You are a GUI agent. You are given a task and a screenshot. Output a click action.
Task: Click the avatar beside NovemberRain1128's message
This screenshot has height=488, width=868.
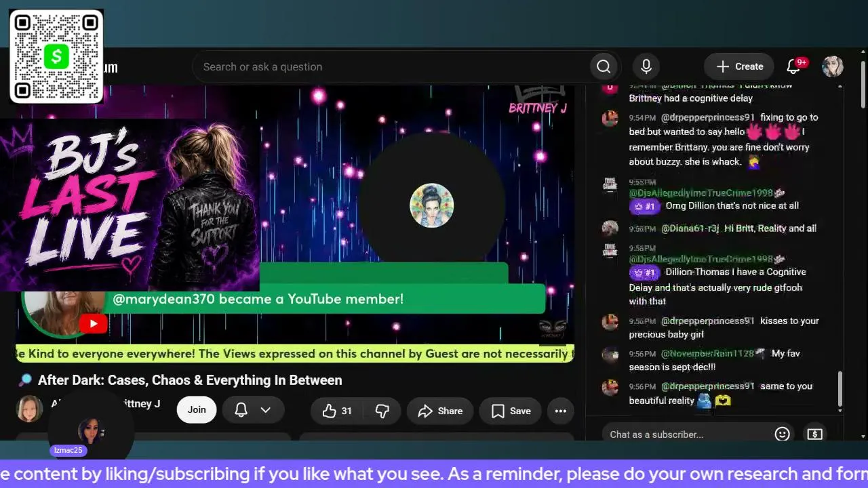pyautogui.click(x=610, y=354)
